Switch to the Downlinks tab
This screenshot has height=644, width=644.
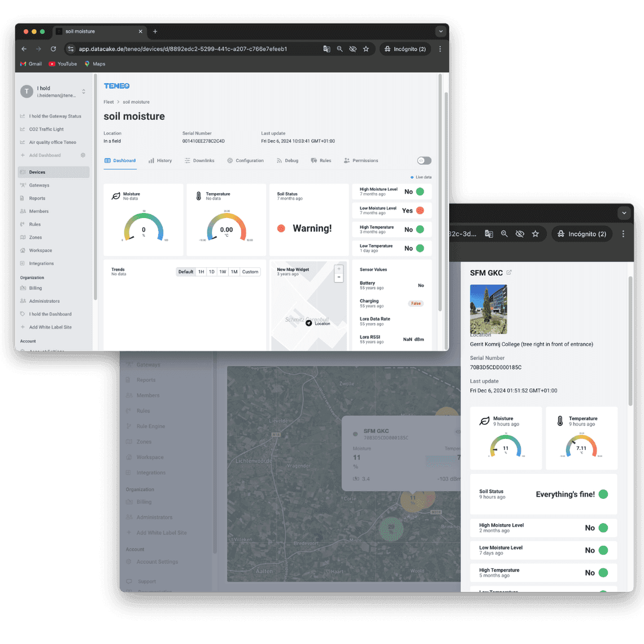(x=199, y=160)
